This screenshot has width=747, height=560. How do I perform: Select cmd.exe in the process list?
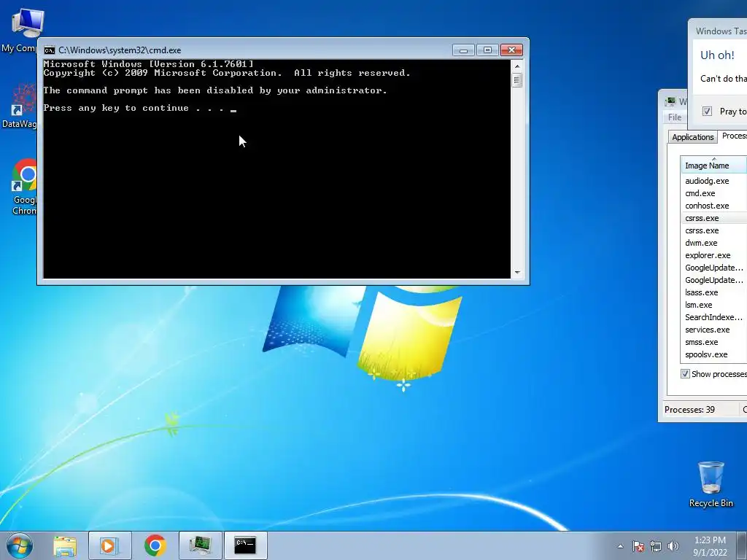point(713,193)
